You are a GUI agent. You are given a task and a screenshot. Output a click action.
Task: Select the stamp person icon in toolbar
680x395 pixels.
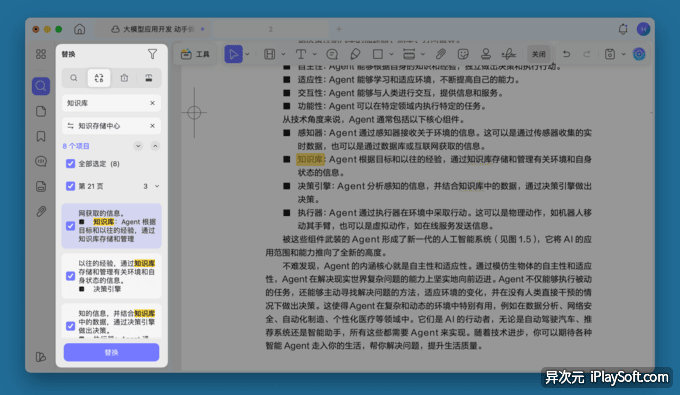(x=486, y=54)
